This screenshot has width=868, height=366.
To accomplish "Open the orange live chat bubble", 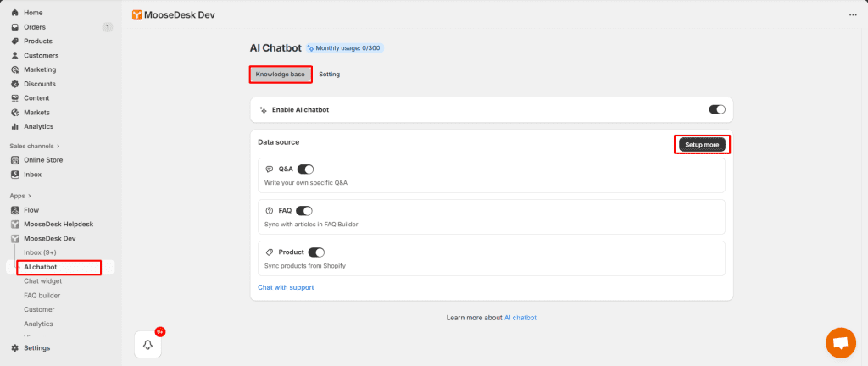I will click(840, 343).
